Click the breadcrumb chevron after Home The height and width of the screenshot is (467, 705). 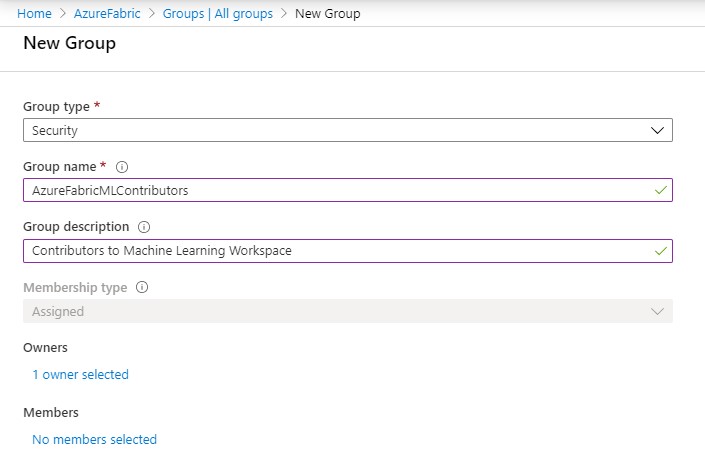click(63, 13)
